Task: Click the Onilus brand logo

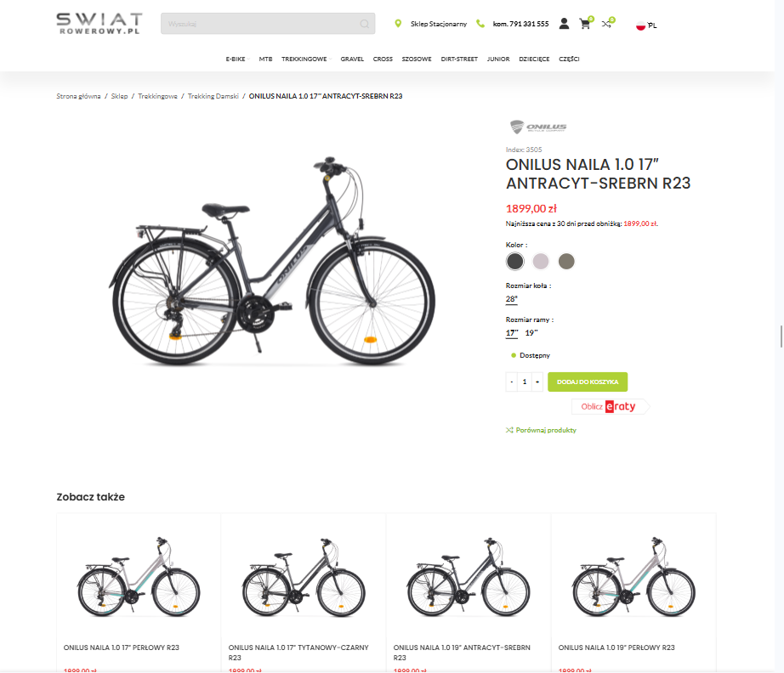Action: point(538,127)
